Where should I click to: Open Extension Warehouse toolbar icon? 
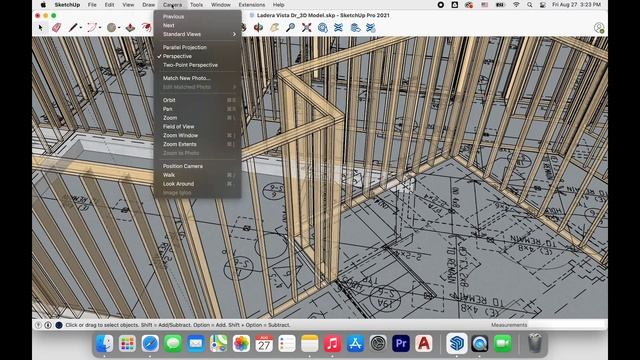click(338, 27)
